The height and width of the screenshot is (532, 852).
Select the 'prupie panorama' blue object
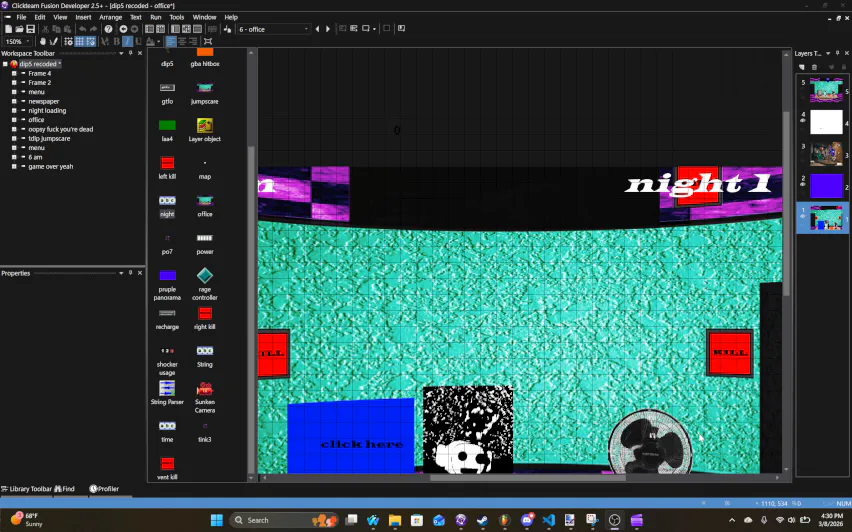pyautogui.click(x=167, y=276)
